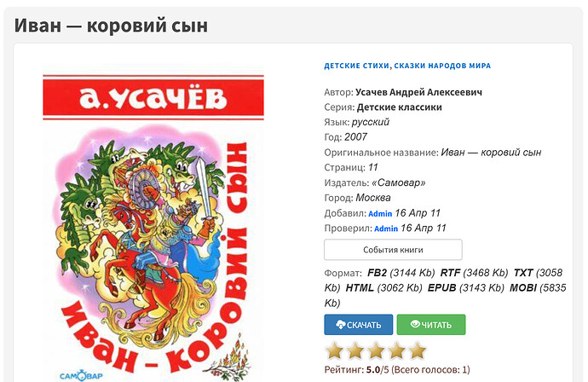Click Admin link next to Добавил
Screen dimensions: 588x382
[380, 213]
